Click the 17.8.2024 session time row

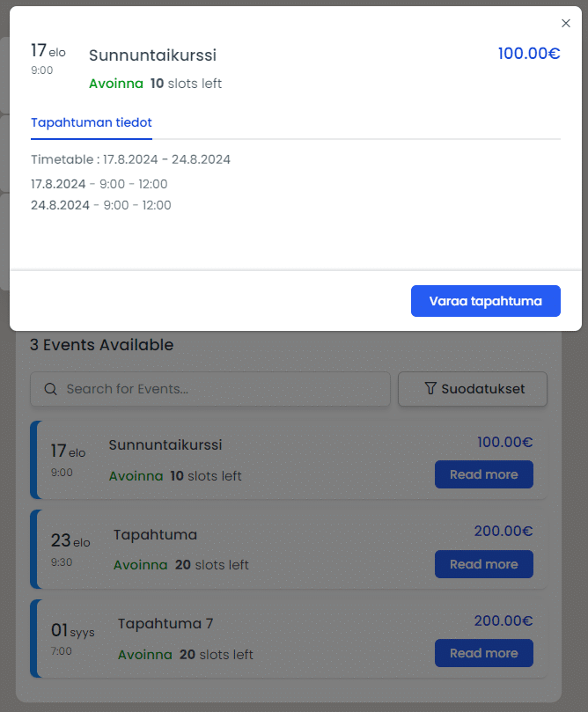tap(99, 184)
